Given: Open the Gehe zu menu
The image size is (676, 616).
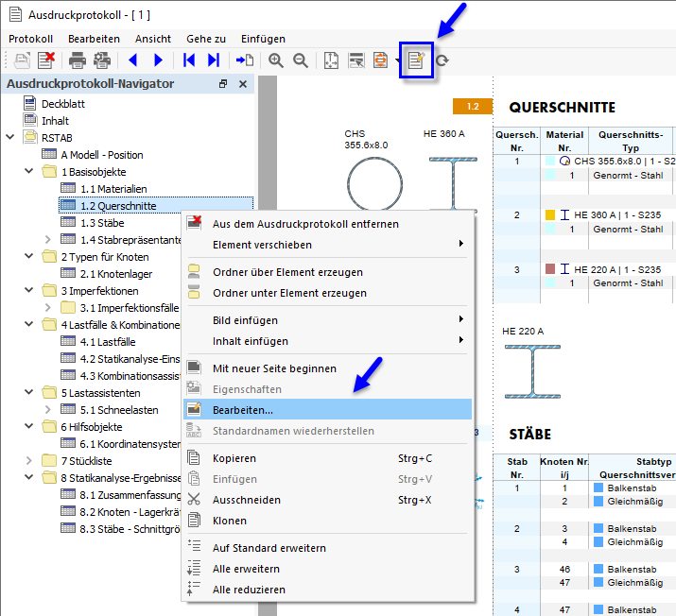Looking at the screenshot, I should [x=206, y=39].
